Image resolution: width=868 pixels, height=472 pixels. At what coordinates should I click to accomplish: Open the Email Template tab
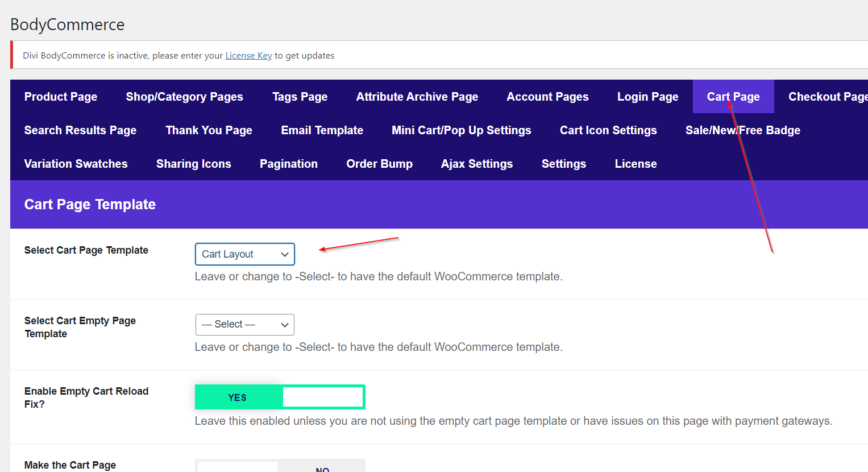(322, 130)
